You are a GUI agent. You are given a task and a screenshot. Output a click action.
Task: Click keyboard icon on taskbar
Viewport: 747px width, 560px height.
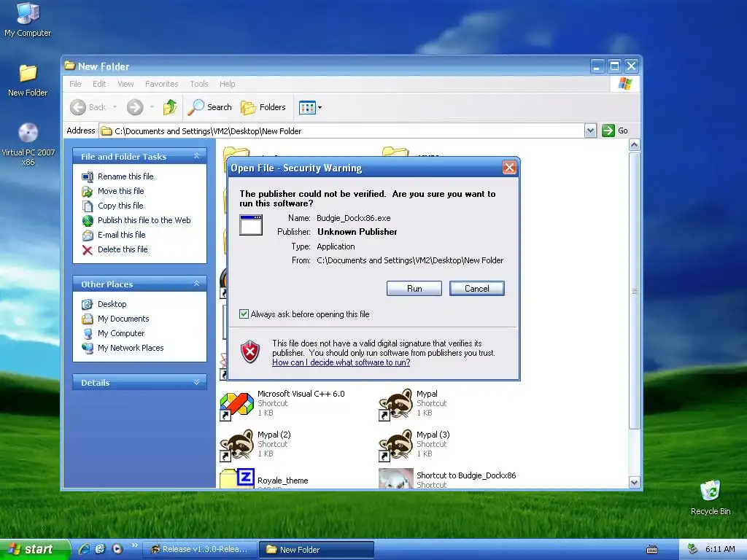(651, 550)
